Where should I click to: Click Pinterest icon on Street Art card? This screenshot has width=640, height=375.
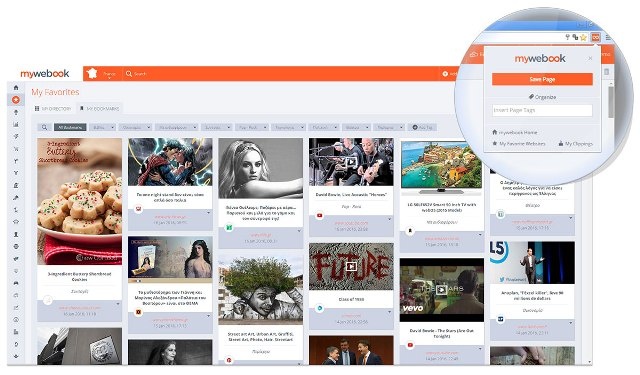[229, 360]
